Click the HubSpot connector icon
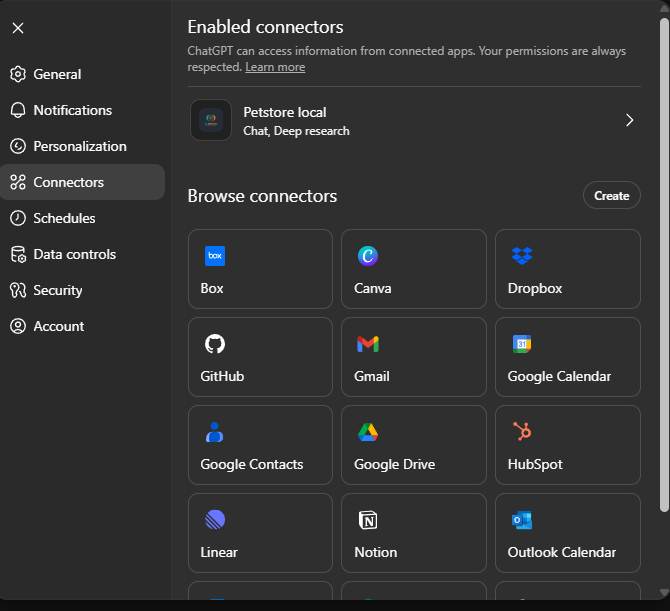The height and width of the screenshot is (611, 670). pyautogui.click(x=522, y=432)
